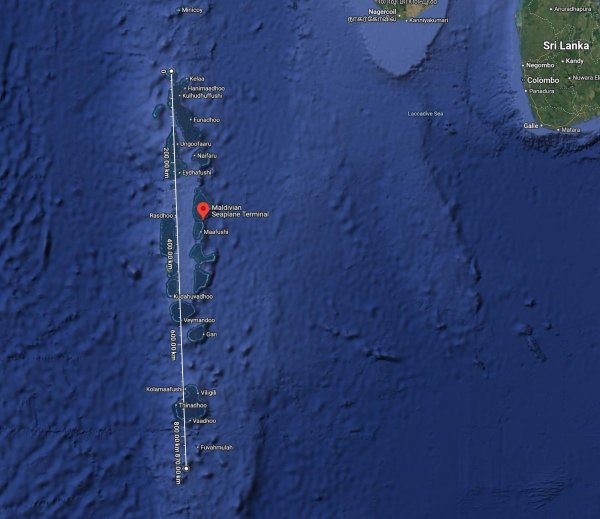
Task: Click the 400.00 km ruler distance label
Action: click(x=170, y=256)
